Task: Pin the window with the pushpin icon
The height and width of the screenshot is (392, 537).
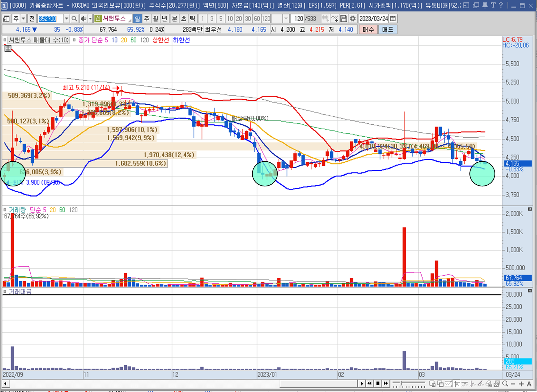Action: 485,5
